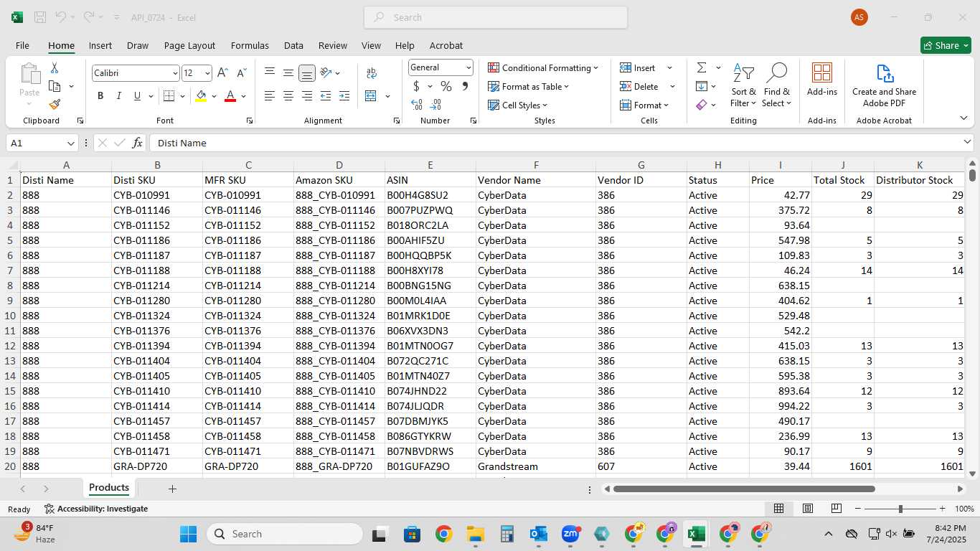Collapse the ribbon with the chevron

[x=963, y=118]
